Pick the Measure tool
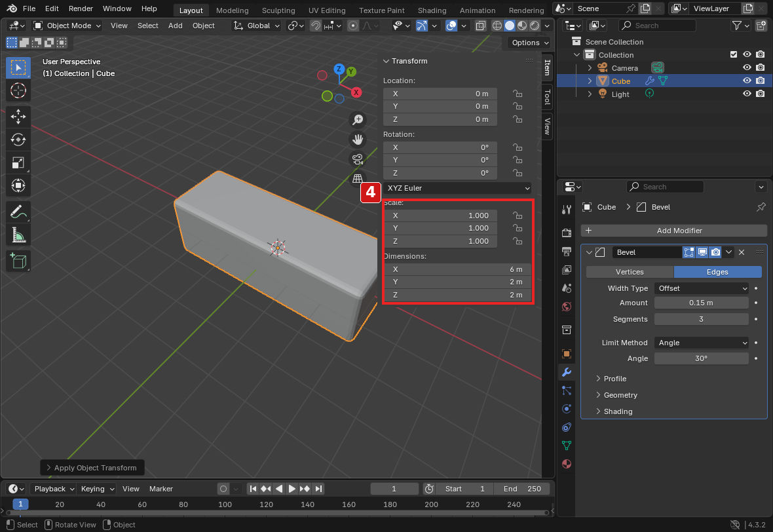This screenshot has height=532, width=773. tap(18, 235)
